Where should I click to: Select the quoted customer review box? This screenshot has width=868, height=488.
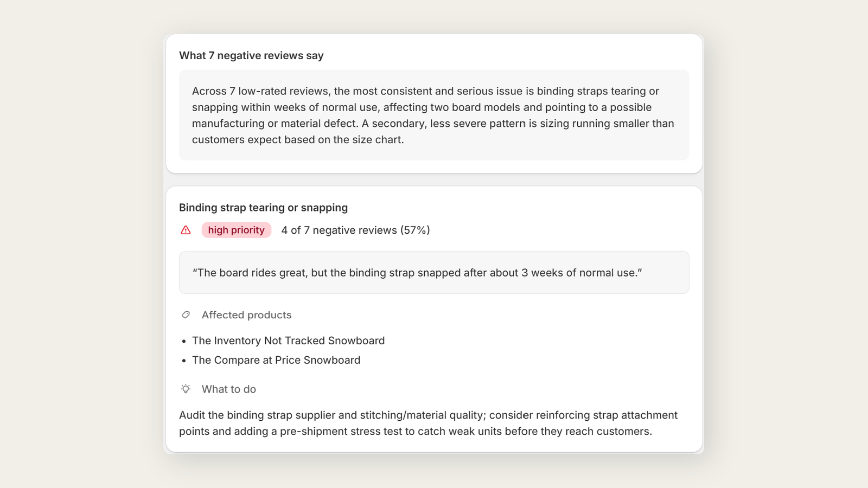tap(434, 272)
